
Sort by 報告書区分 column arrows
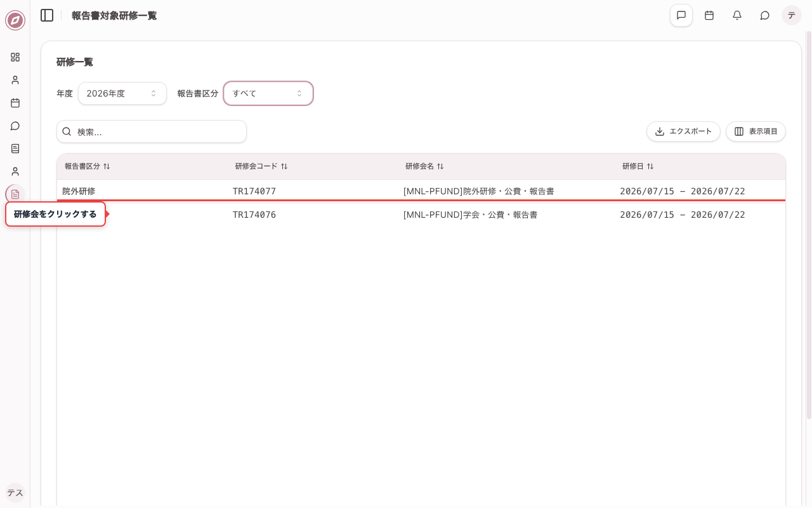107,166
